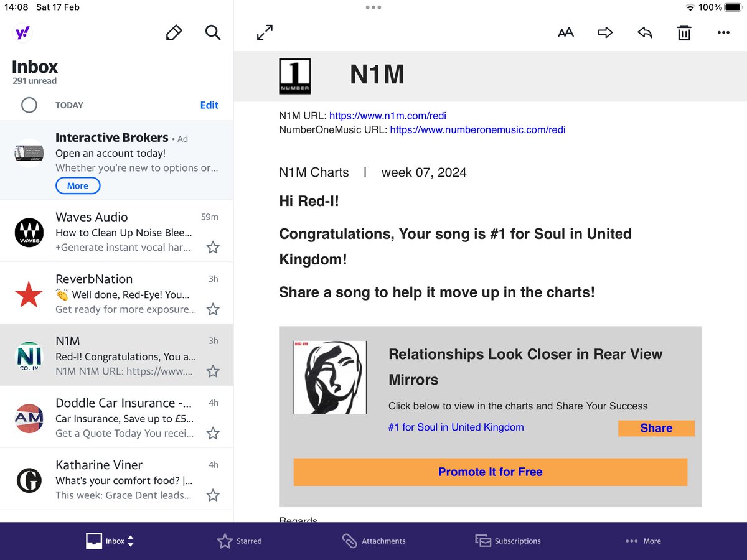Tap the multitasking three dots at top
Screen dimensions: 747x560
pyautogui.click(x=374, y=7)
